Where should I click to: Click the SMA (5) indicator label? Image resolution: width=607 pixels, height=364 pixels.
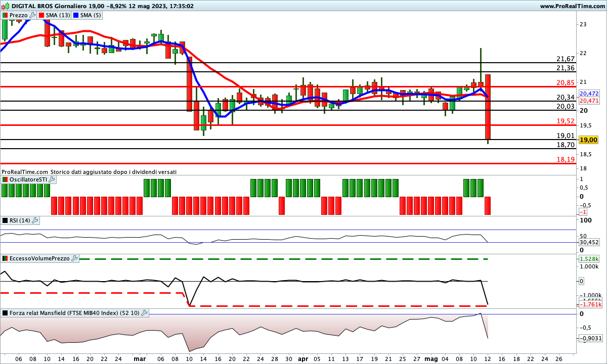point(92,15)
